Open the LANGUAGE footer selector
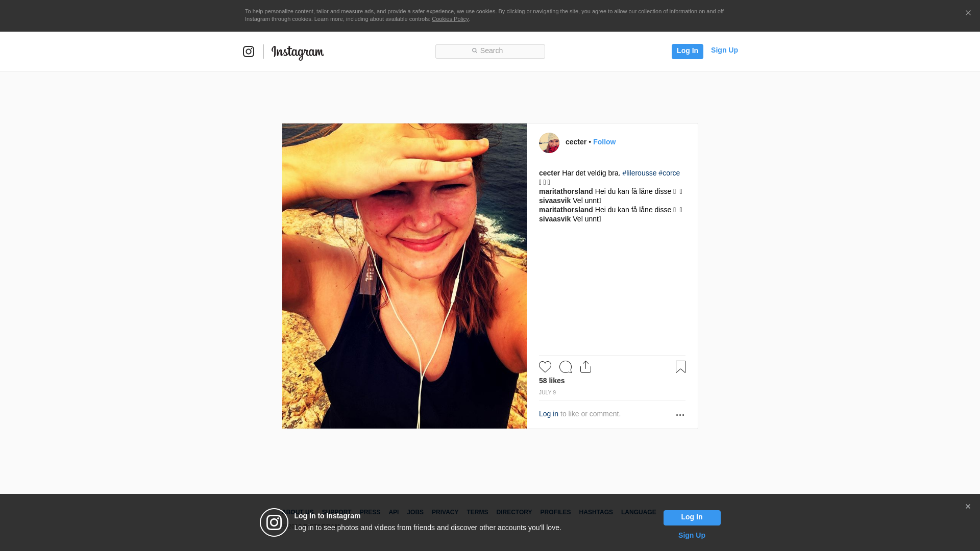Viewport: 980px width, 551px height. 639,512
